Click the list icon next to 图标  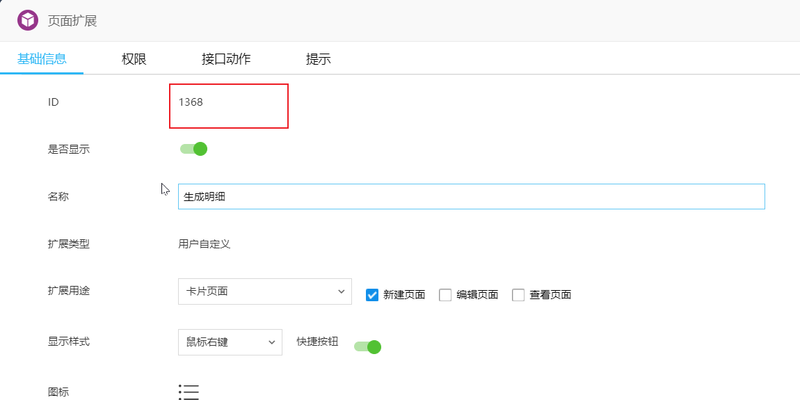(189, 392)
